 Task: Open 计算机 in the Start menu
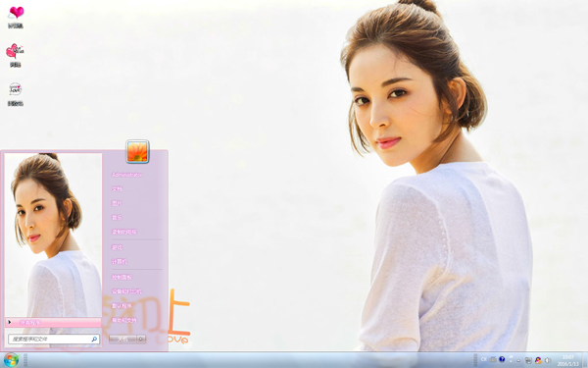coord(120,262)
